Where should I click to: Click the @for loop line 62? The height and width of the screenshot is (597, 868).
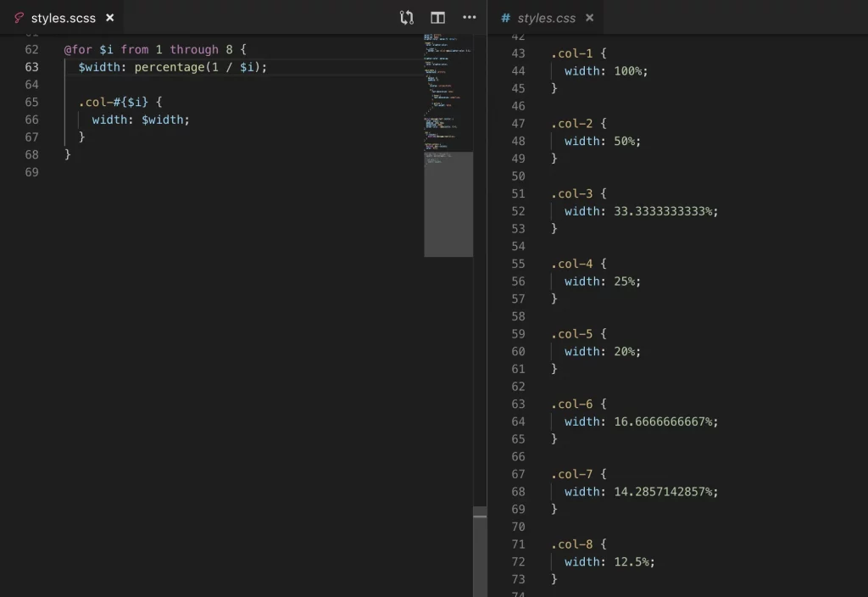tap(155, 49)
